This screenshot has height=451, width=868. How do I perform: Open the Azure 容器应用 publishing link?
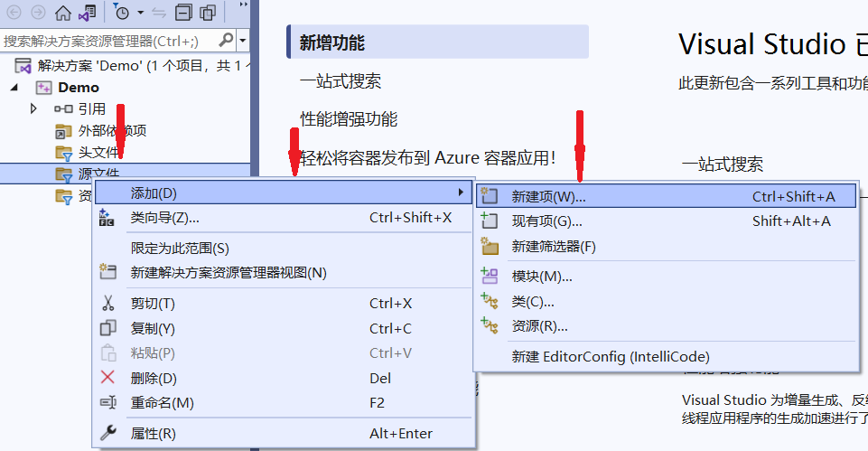click(427, 158)
